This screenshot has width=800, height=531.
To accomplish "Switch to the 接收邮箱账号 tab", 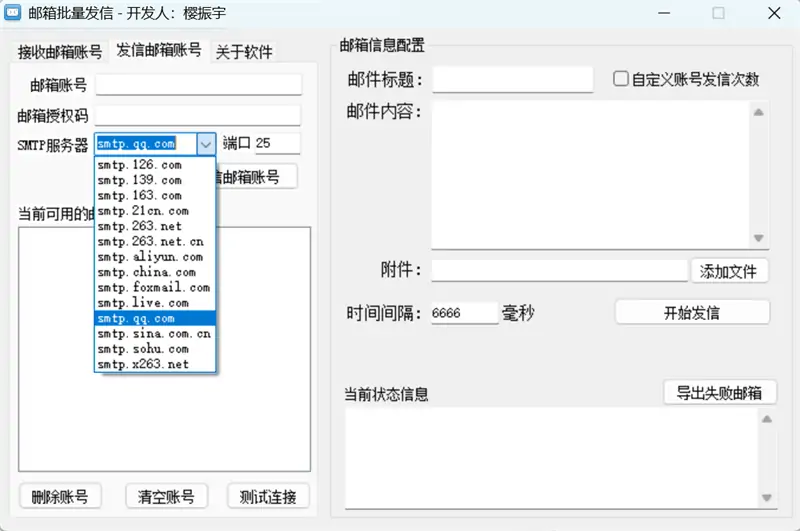I will click(60, 52).
